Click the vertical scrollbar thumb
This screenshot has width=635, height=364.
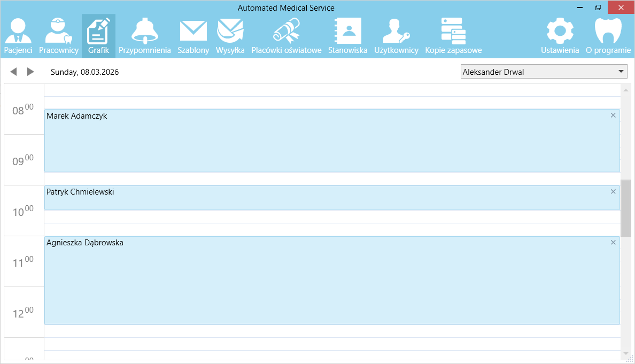tap(625, 207)
